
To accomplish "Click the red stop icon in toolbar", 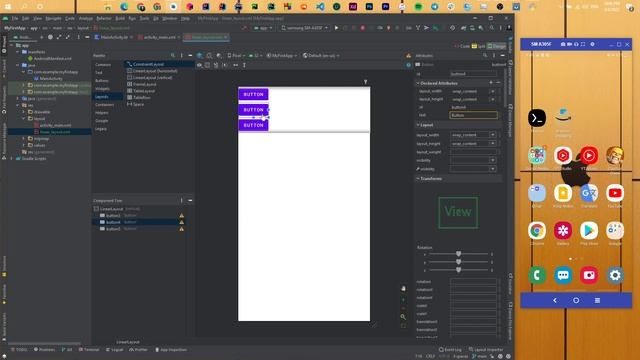I will [362, 28].
